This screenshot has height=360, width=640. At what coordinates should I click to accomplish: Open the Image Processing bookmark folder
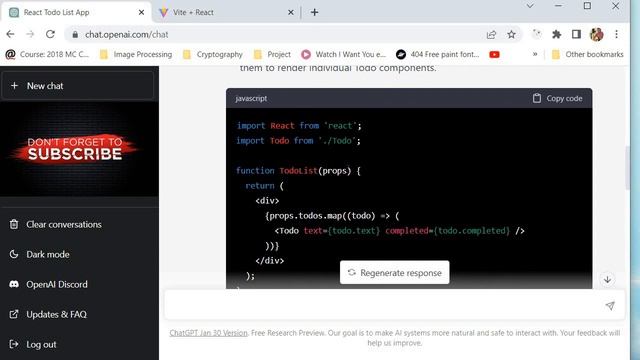point(136,54)
